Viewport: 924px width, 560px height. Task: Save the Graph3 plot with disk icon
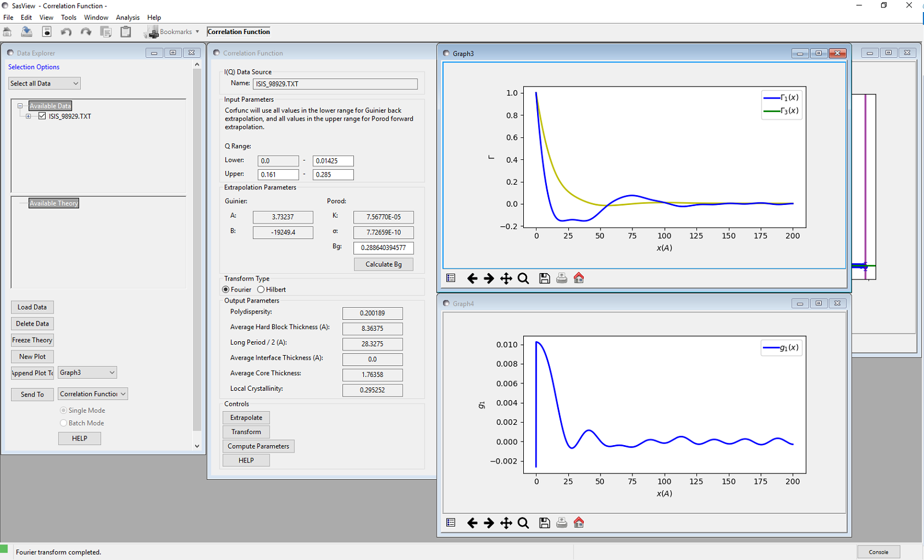click(544, 278)
